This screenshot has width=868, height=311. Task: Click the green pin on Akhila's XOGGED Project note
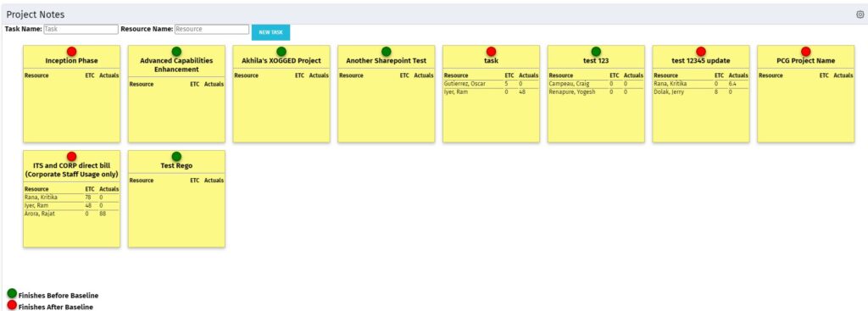(281, 52)
